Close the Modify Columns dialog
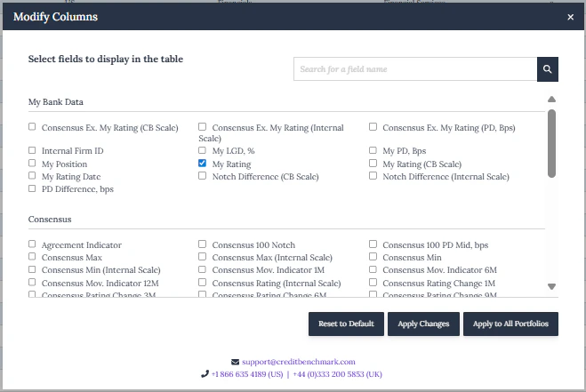The image size is (586, 392). click(570, 17)
